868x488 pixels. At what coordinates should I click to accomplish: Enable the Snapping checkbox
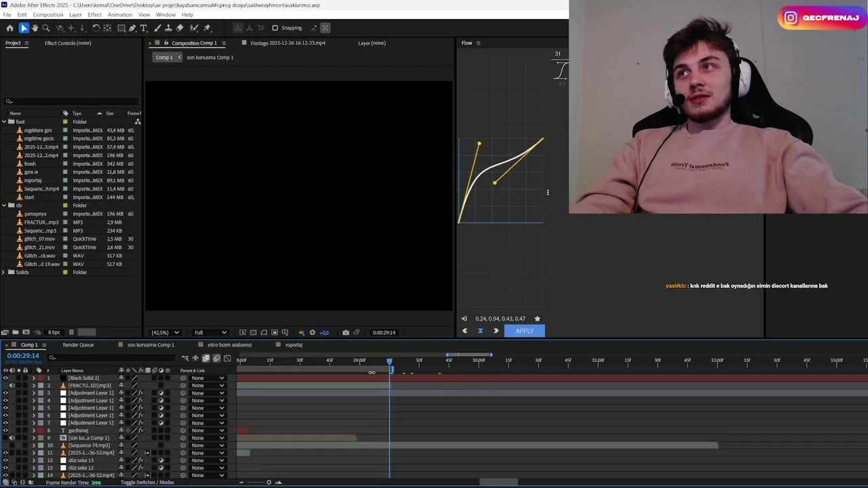click(x=275, y=28)
